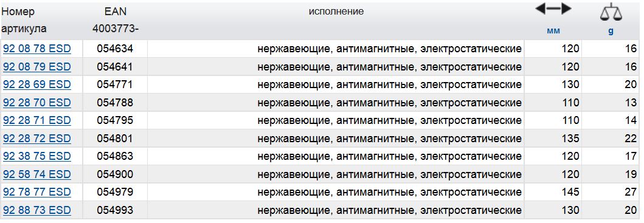Open article 92 78 77 ESD link
The image size is (644, 223).
click(37, 192)
